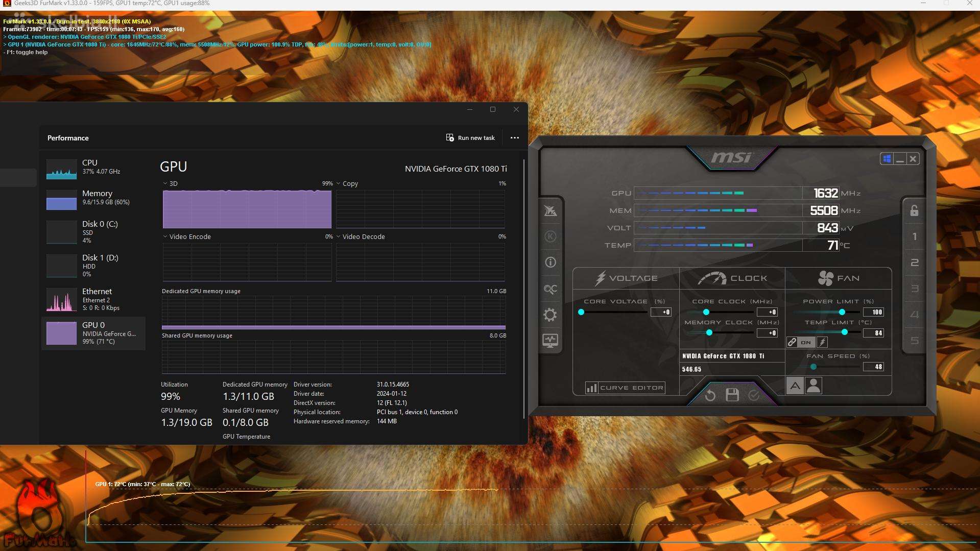Select Afterburner profile slot 2
The width and height of the screenshot is (980, 551).
(914, 262)
